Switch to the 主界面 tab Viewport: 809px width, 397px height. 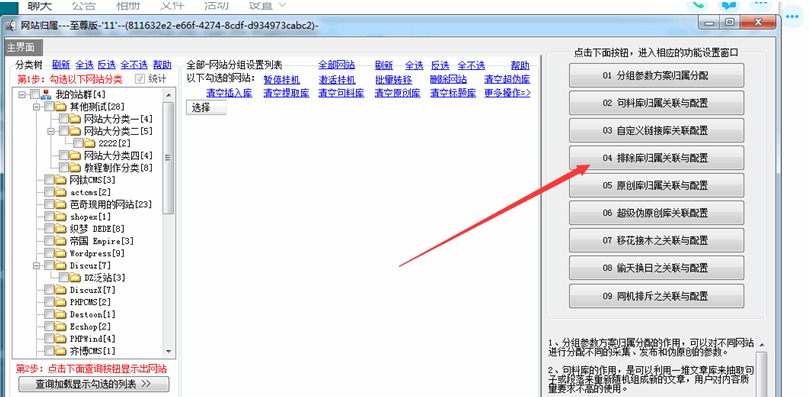22,47
